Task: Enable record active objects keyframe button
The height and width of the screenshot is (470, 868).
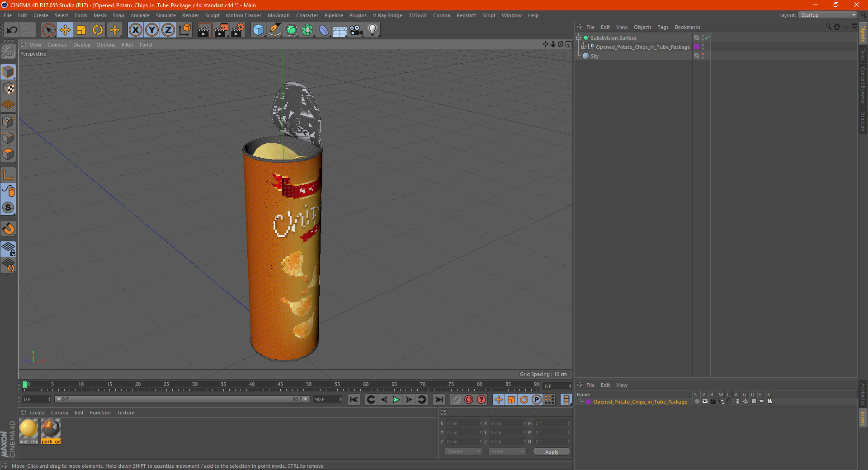Action: 456,399
